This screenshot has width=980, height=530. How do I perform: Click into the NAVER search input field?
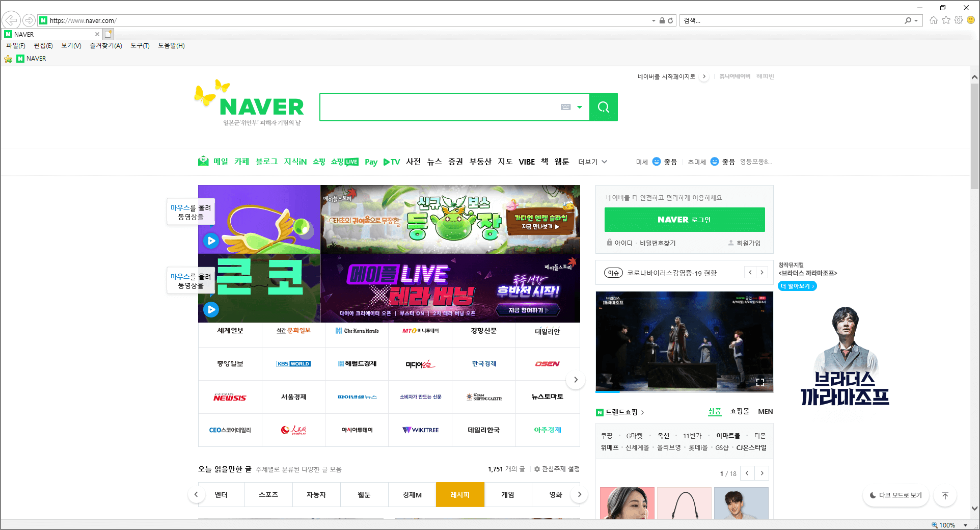(441, 107)
